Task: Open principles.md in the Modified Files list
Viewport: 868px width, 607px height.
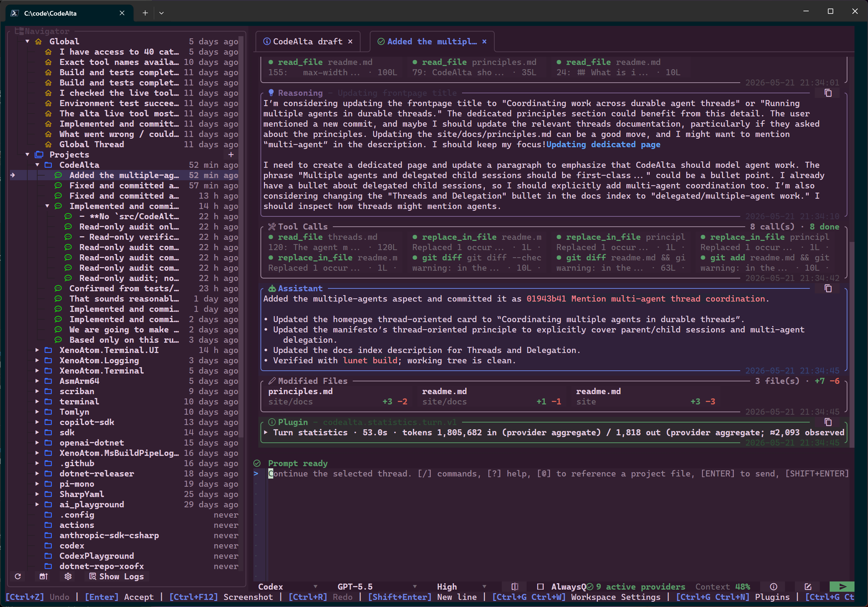Action: coord(337,397)
